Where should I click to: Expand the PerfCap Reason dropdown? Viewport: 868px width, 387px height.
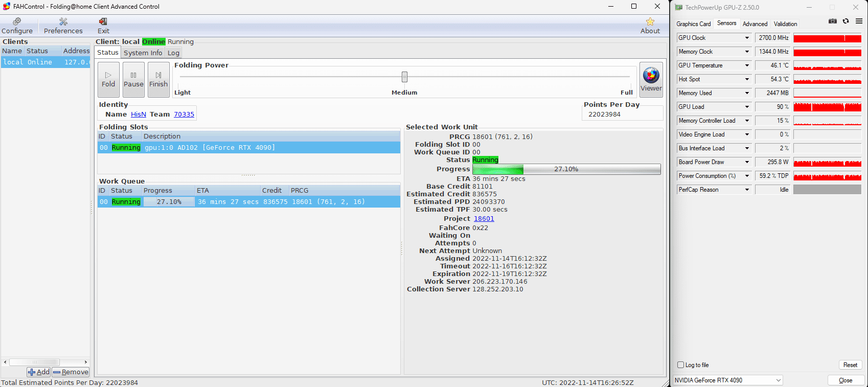tap(747, 190)
